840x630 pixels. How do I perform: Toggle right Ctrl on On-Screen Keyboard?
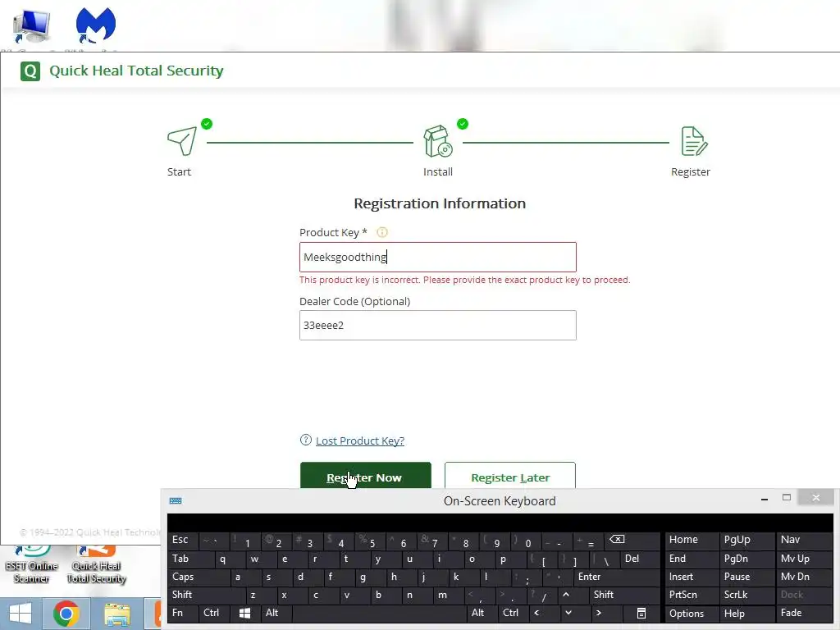(513, 614)
